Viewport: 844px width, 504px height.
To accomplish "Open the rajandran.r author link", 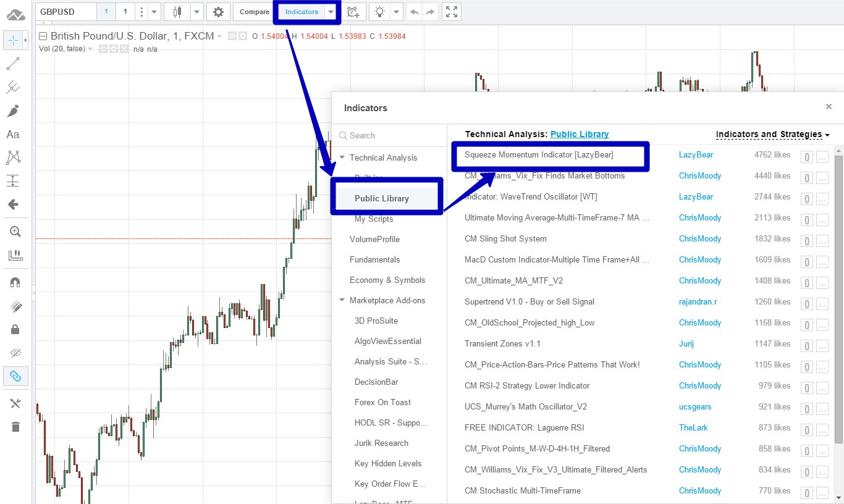I will pyautogui.click(x=698, y=301).
